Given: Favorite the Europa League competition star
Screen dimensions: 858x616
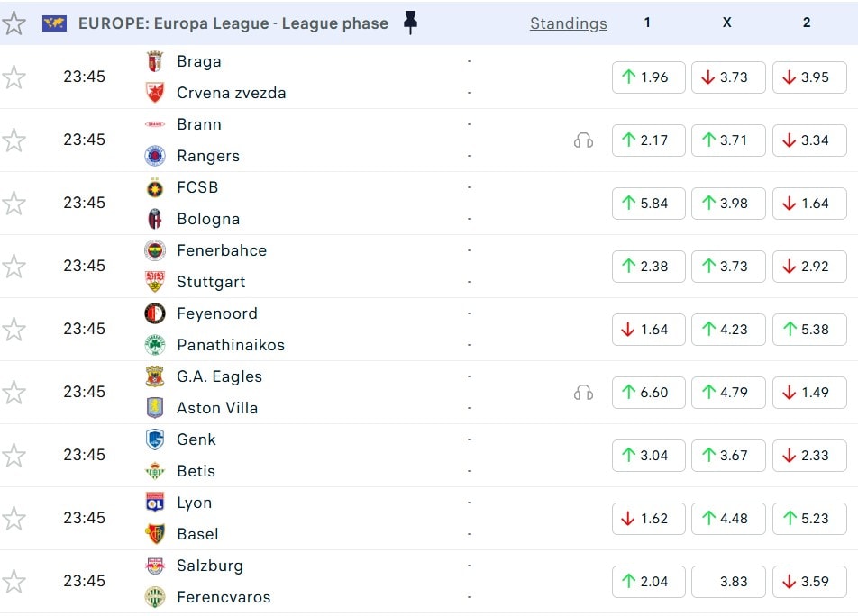Looking at the screenshot, I should 14,23.
